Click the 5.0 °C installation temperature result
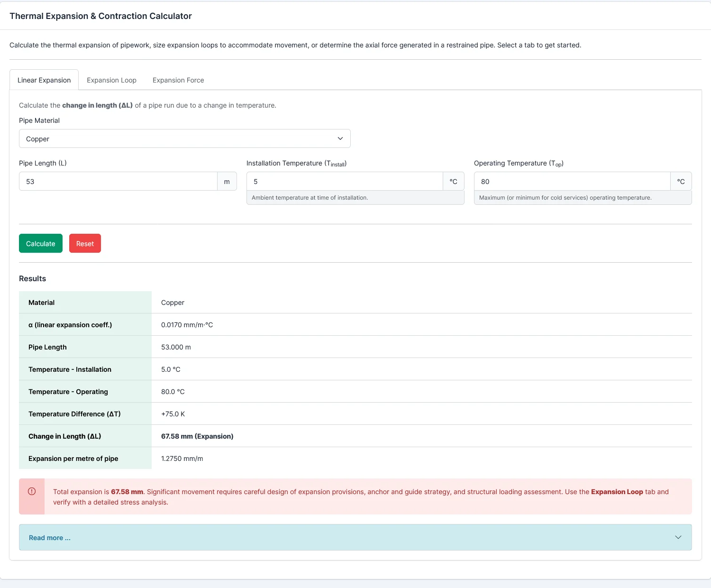This screenshot has height=588, width=711. point(171,369)
